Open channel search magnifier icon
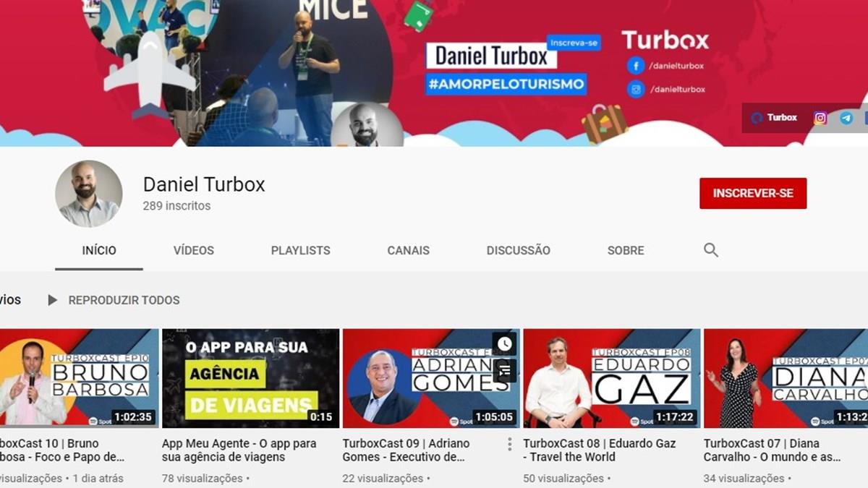The width and height of the screenshot is (868, 488). point(711,250)
